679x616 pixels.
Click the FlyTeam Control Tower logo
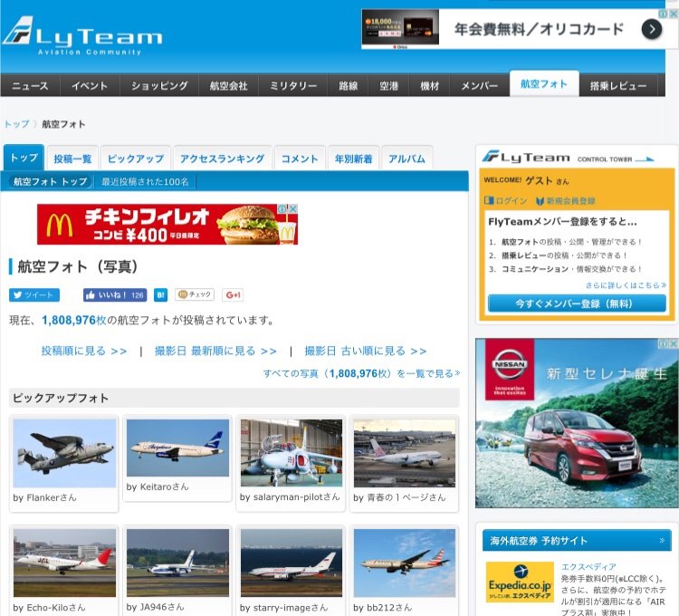tap(569, 158)
